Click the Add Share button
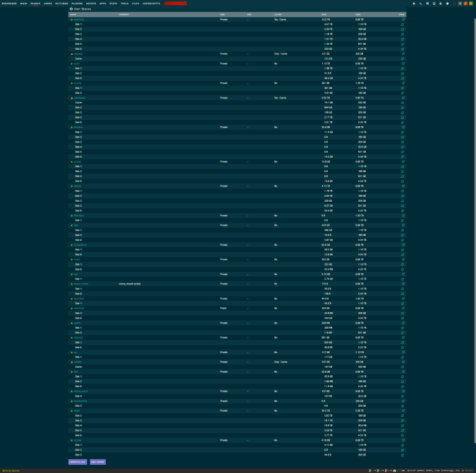Image resolution: width=476 pixels, height=473 pixels. pos(98,462)
